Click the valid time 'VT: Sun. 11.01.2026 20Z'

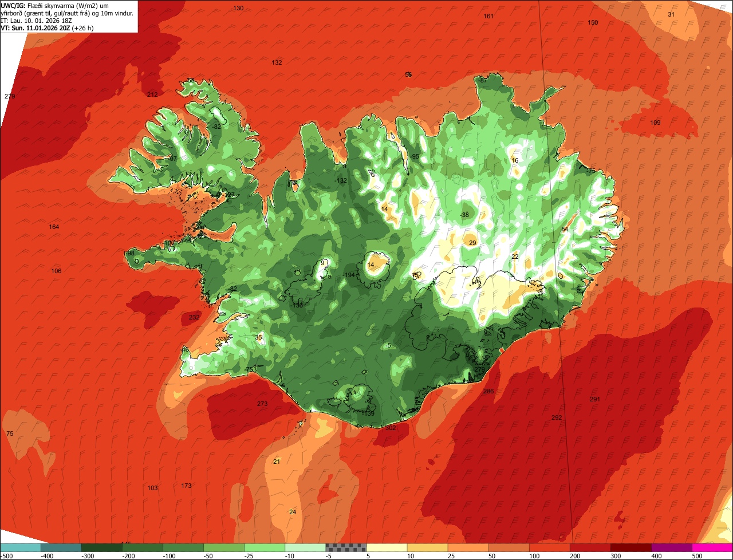(x=36, y=27)
